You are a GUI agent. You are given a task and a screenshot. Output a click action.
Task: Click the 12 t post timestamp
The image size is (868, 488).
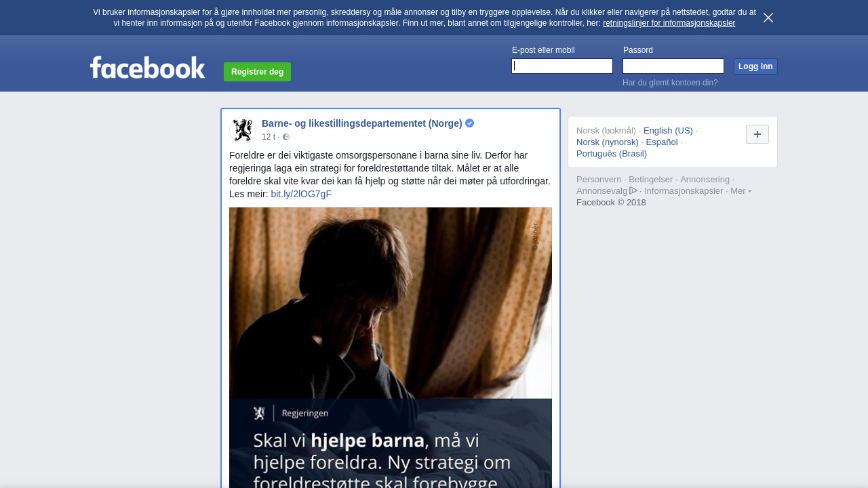(269, 137)
